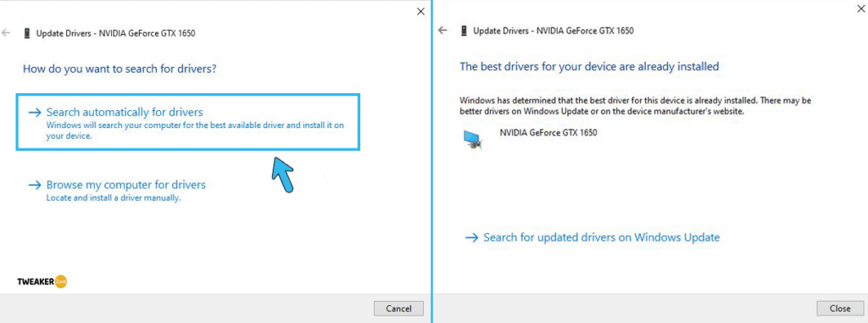
Task: Click 'Locate and install a driver manually' text
Action: (x=114, y=198)
